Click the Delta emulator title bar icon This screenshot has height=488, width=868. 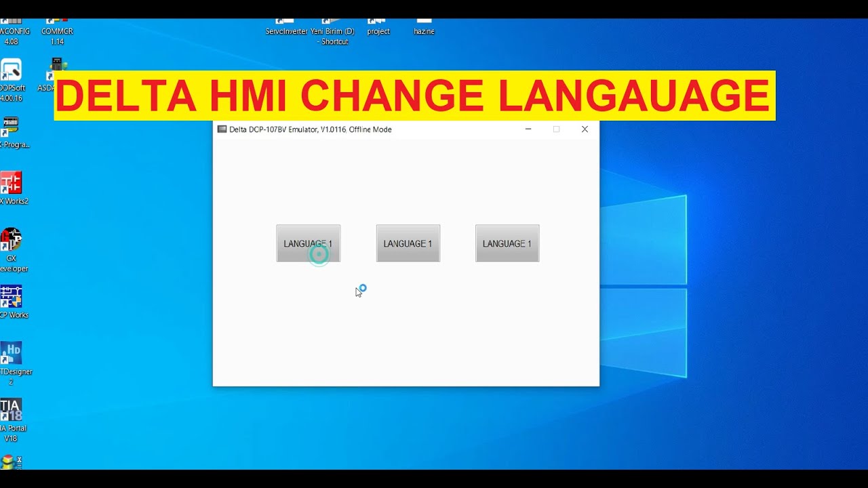[222, 129]
